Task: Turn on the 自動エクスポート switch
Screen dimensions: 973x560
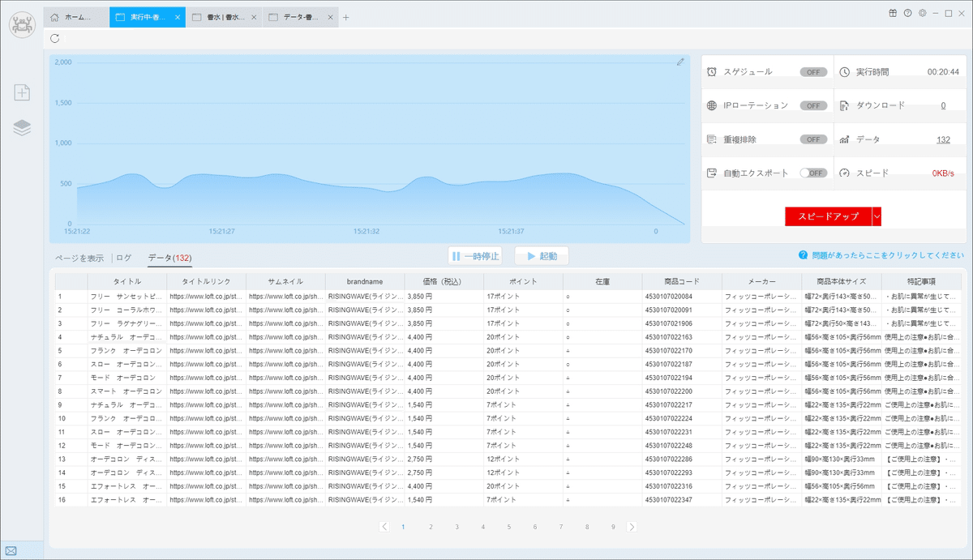Action: (813, 173)
